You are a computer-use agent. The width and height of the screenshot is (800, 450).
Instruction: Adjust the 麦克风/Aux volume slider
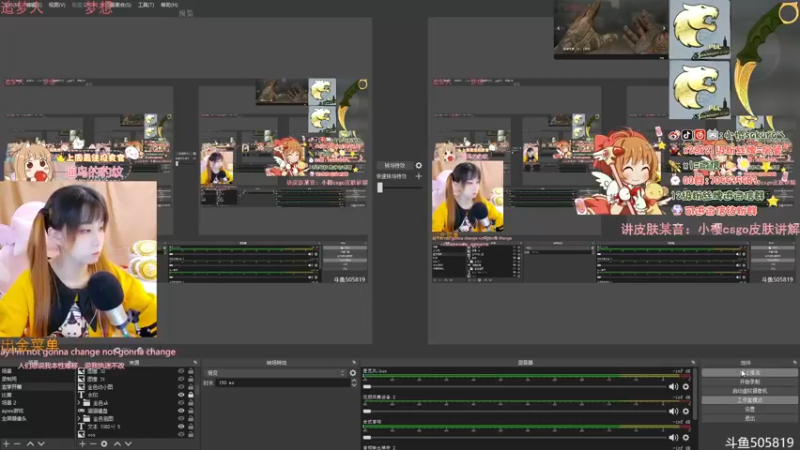click(x=514, y=387)
